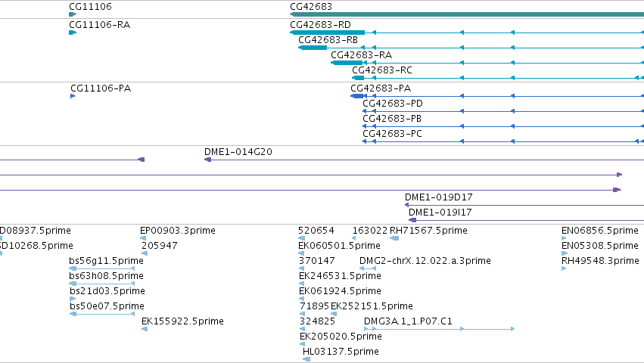Click the EK246531.5prime feature label
Screen dimensions: 644x363
coord(340,276)
